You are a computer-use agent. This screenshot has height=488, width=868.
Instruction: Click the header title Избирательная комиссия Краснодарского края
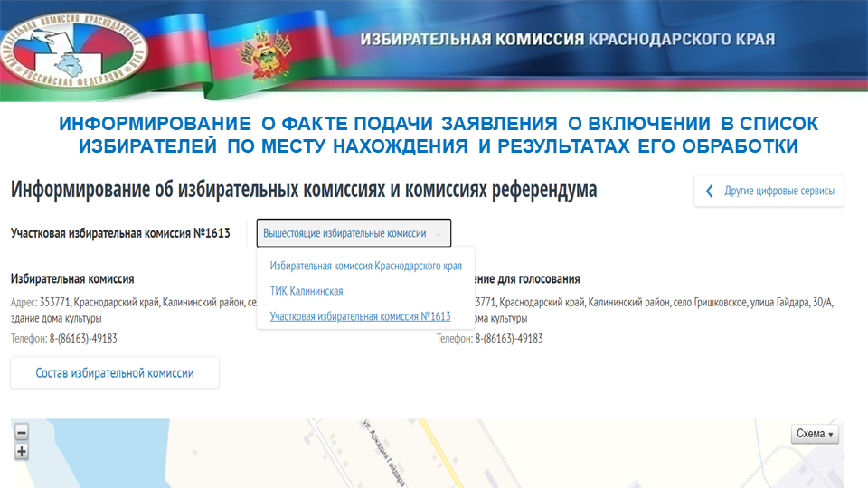(567, 40)
